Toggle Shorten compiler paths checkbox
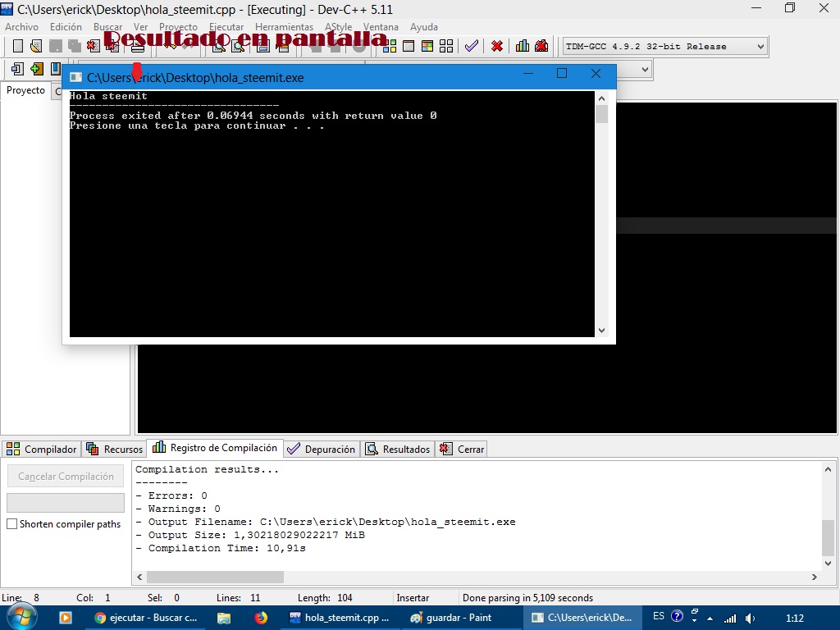This screenshot has width=840, height=630. [11, 524]
